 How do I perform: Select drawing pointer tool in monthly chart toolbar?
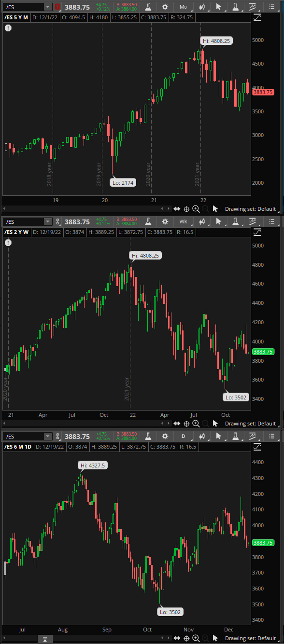pos(219,7)
